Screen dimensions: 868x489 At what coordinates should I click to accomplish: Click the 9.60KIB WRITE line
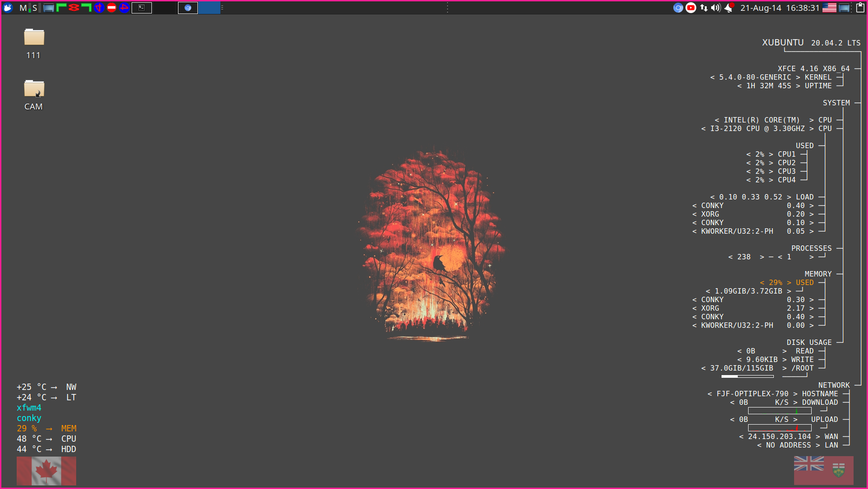775,359
